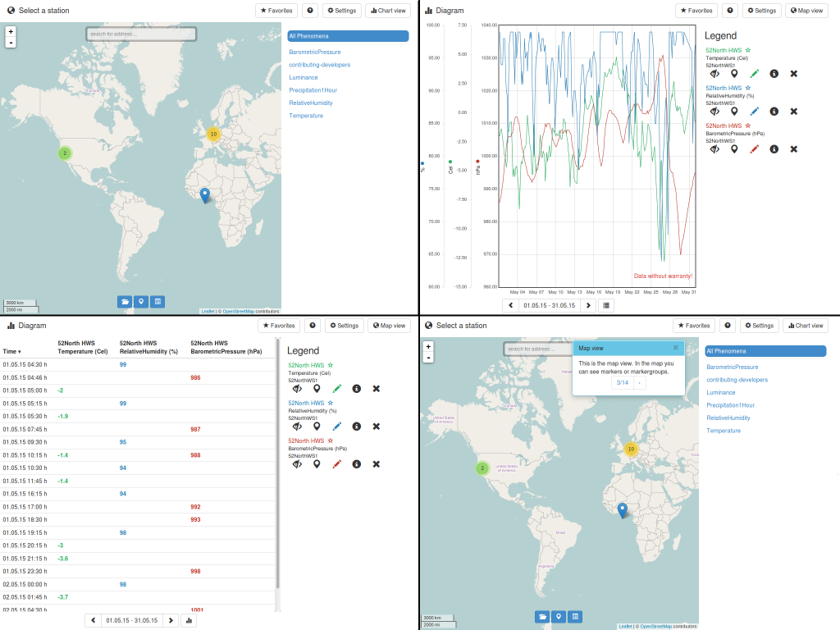This screenshot has height=630, width=840.
Task: Toggle favorite star for RelativeHumidity in chart legend
Action: pyautogui.click(x=748, y=88)
